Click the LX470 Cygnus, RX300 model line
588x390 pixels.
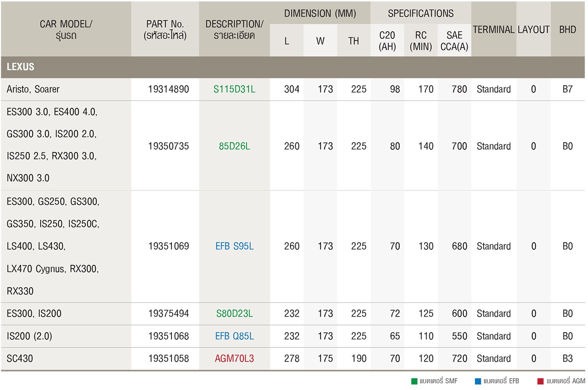[x=53, y=269]
